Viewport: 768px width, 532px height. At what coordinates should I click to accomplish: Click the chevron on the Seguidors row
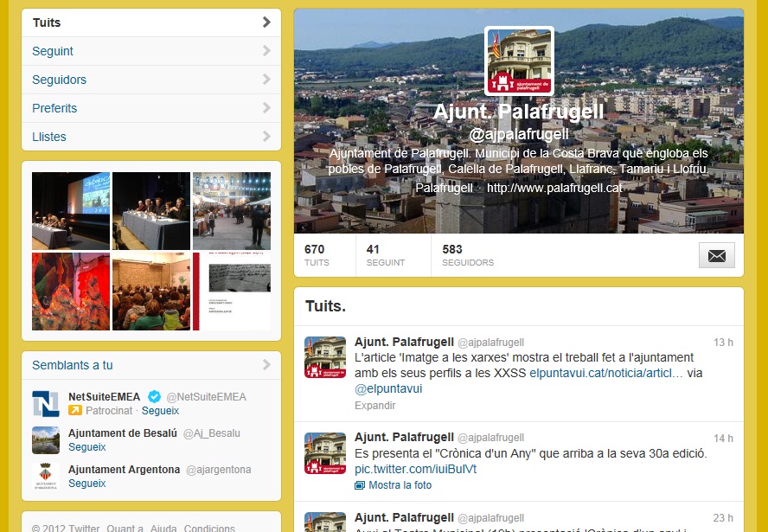[x=266, y=79]
